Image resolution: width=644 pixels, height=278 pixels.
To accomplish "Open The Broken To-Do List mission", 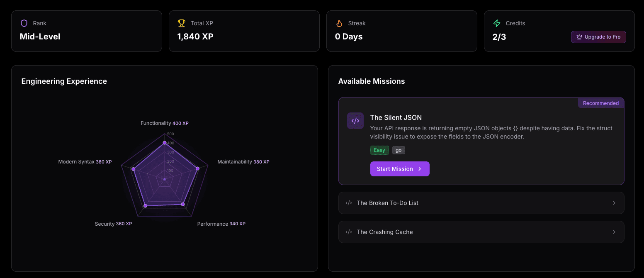I will tap(387, 203).
